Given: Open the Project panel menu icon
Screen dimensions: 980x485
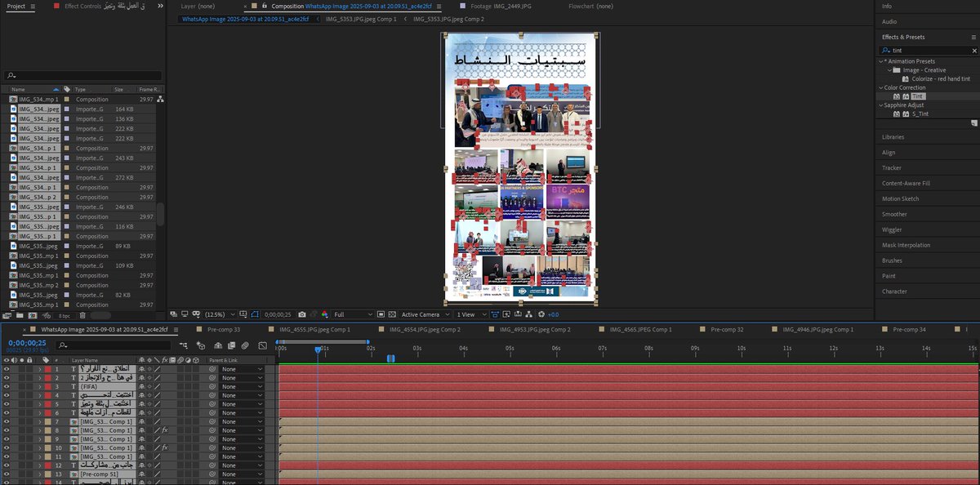Looking at the screenshot, I should (x=31, y=6).
